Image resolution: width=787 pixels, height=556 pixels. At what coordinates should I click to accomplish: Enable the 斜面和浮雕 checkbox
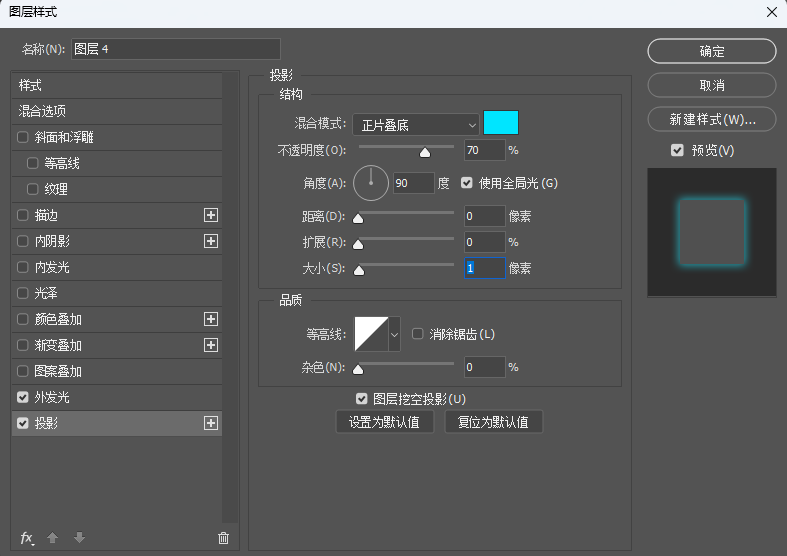pos(23,137)
